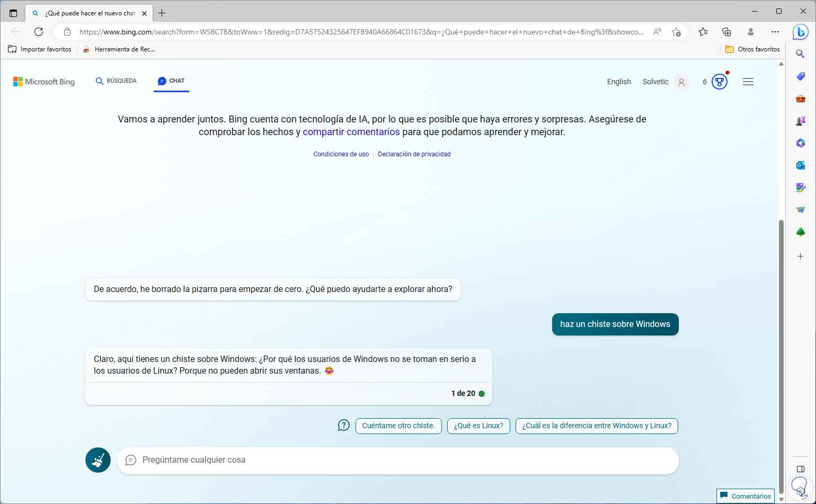View site information via the lock icon
Screen dimensions: 816x504
click(x=67, y=32)
